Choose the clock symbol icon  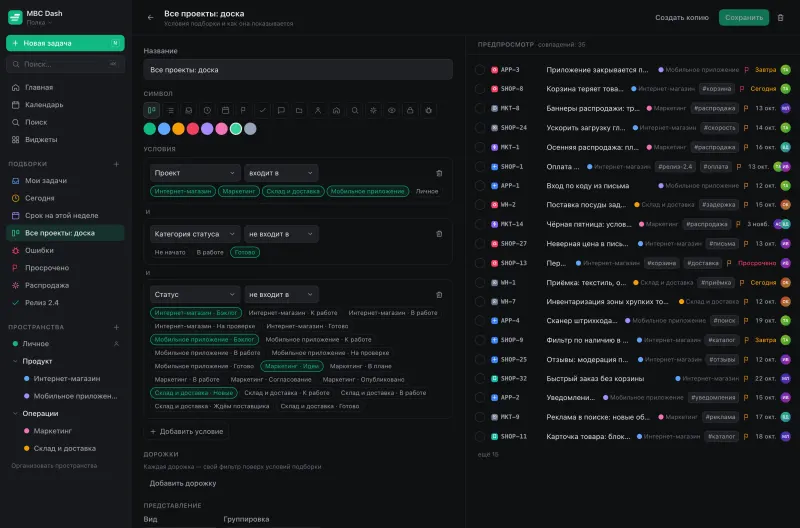pos(207,110)
